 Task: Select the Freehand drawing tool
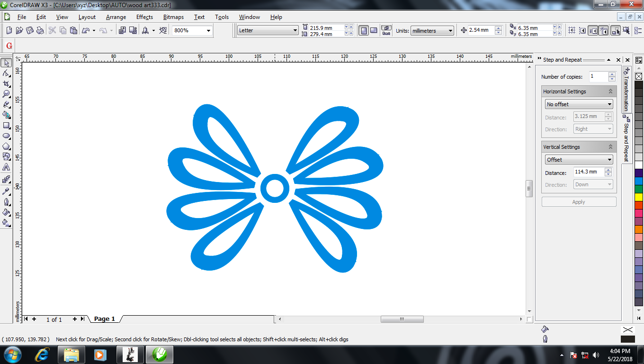(6, 104)
